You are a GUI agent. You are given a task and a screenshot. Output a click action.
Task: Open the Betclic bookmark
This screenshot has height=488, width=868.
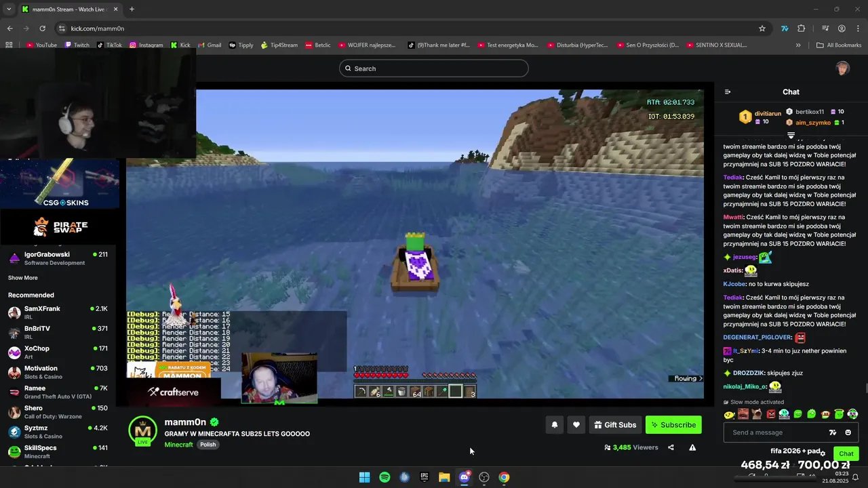pos(318,45)
